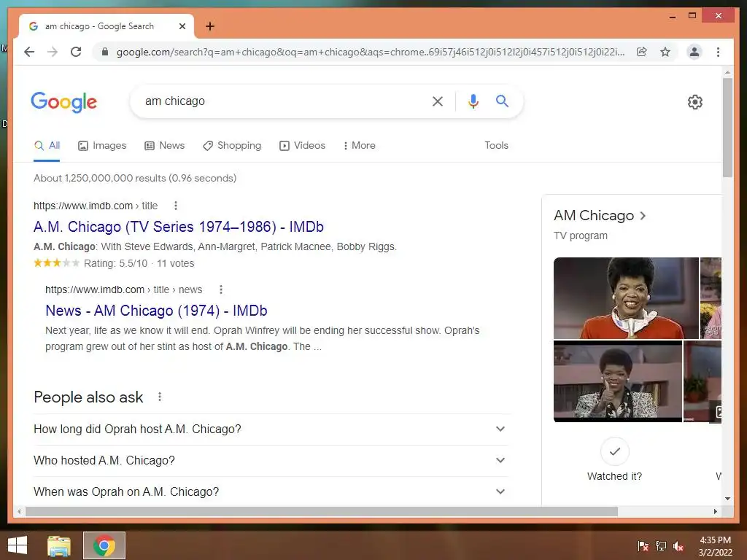The width and height of the screenshot is (747, 560).
Task: Open the AM Chicago knowledge panel arrow
Action: (x=643, y=216)
